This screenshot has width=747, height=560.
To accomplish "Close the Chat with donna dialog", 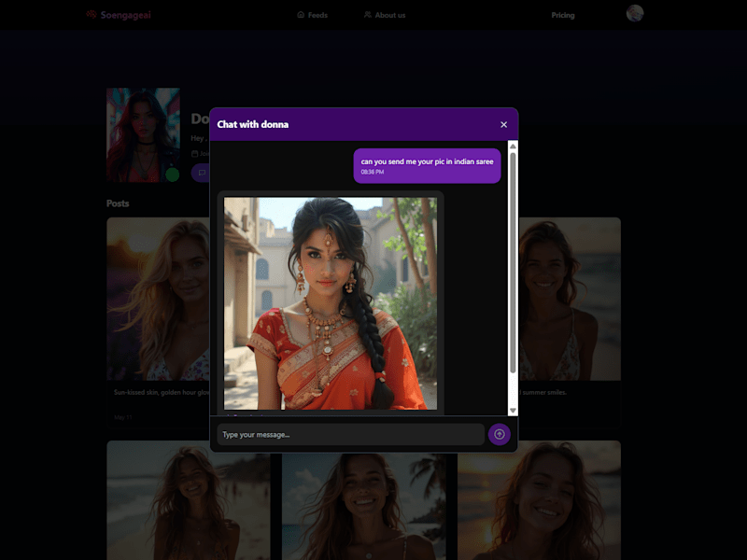I will point(503,125).
